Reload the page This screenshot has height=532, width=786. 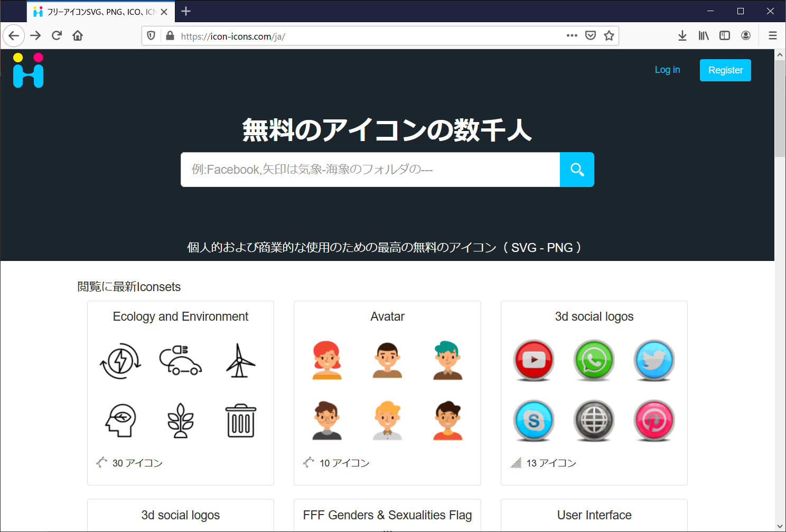57,35
